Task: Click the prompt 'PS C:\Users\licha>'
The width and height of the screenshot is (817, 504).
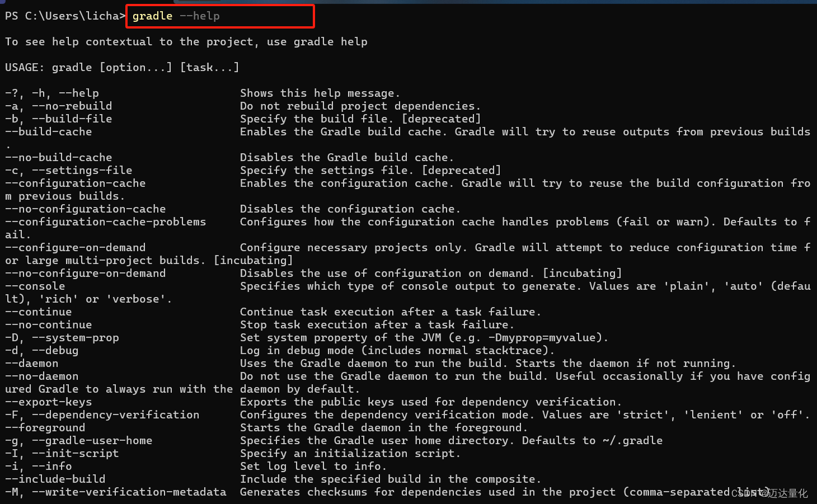Action: 65,16
